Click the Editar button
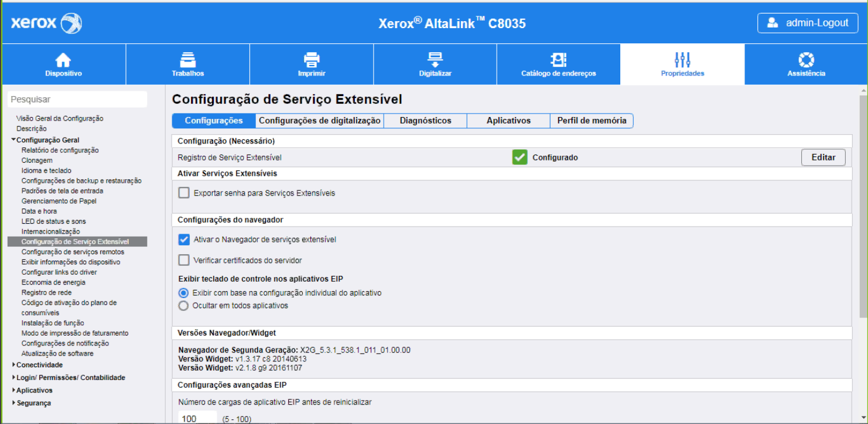This screenshot has height=424, width=868. (x=823, y=158)
